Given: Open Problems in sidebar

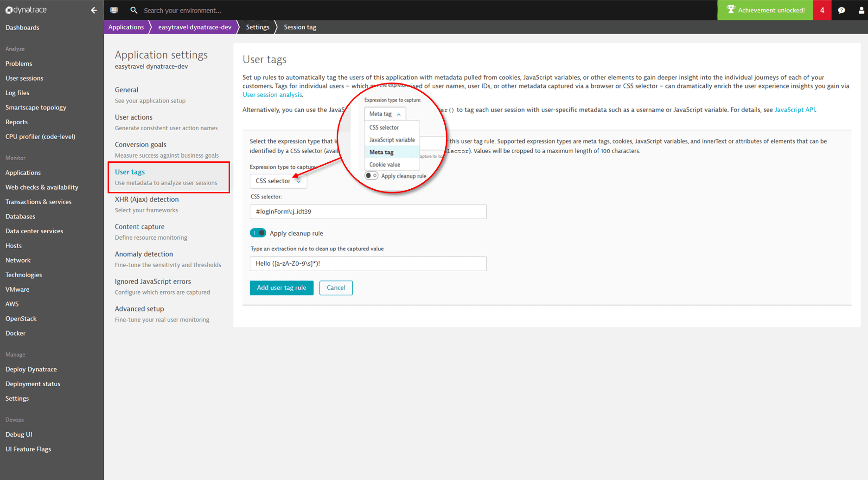Looking at the screenshot, I should (19, 64).
